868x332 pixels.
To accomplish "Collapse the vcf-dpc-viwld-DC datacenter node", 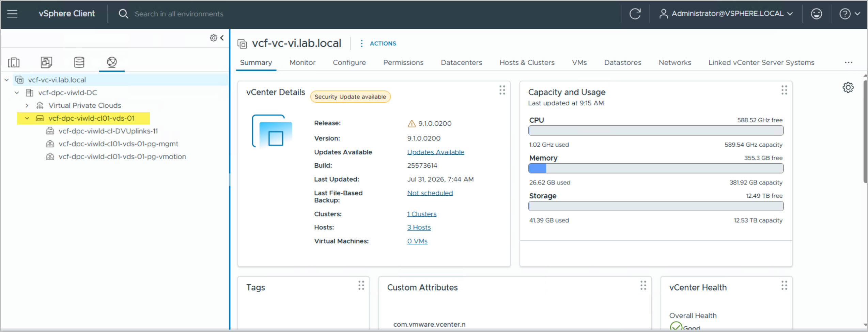I will [x=17, y=93].
